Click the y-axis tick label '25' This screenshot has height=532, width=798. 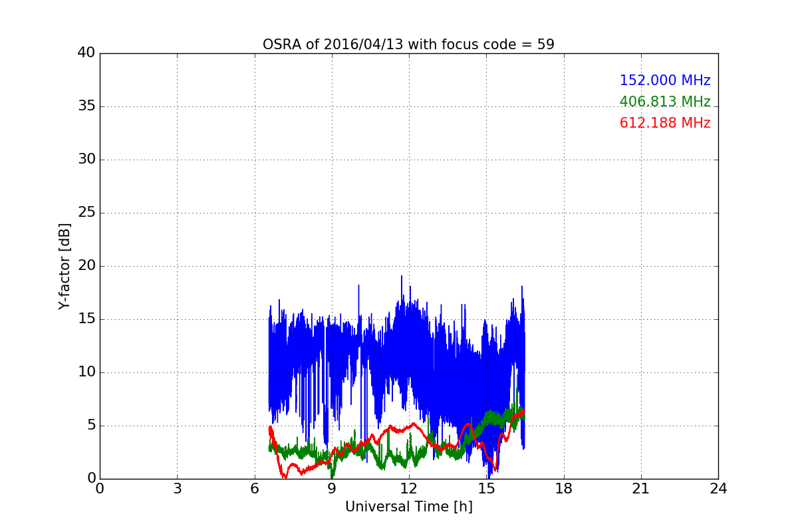tap(86, 213)
